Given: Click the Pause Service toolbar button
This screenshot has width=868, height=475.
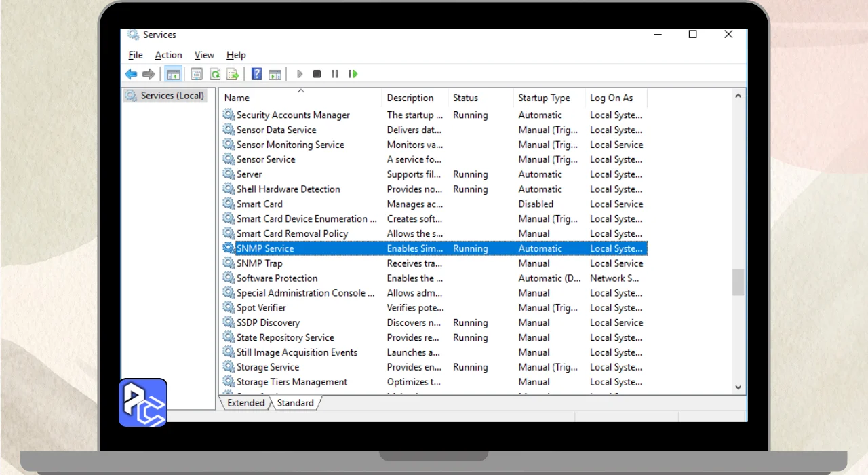Looking at the screenshot, I should (x=334, y=74).
